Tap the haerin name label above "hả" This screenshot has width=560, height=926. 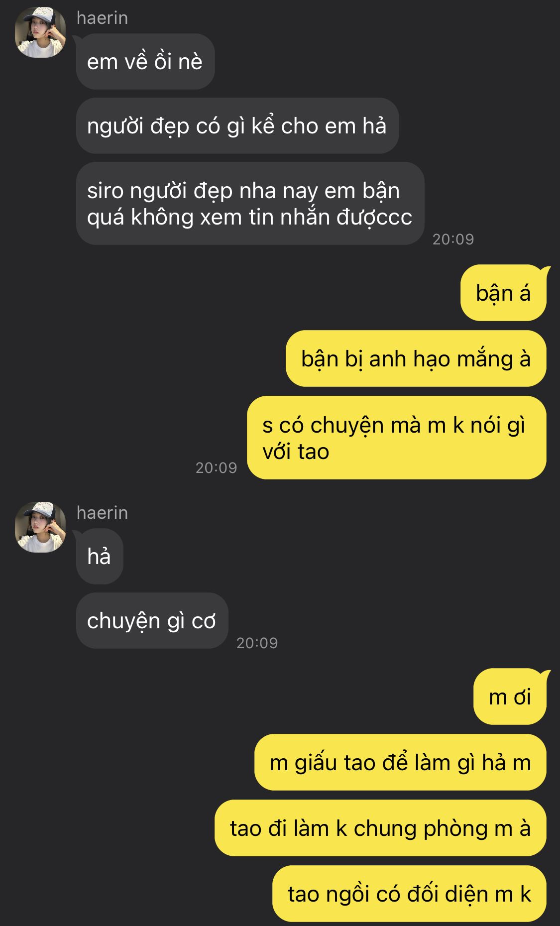click(x=102, y=513)
